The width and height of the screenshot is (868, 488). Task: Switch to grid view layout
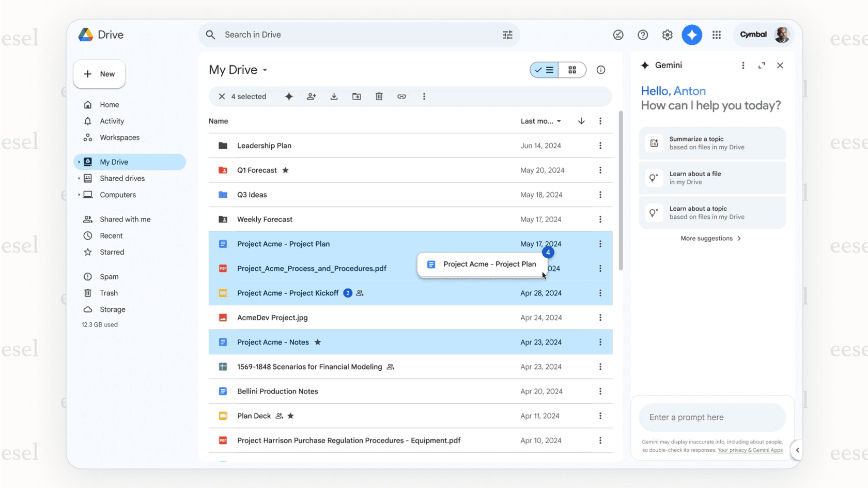(572, 70)
